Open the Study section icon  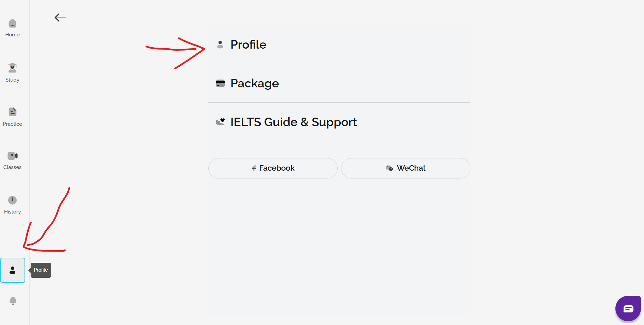coord(13,68)
